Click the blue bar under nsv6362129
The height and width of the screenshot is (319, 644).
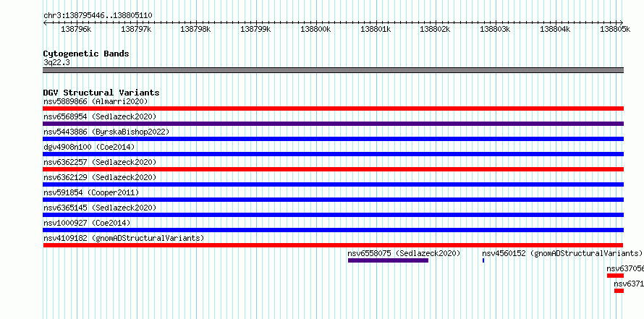(334, 184)
